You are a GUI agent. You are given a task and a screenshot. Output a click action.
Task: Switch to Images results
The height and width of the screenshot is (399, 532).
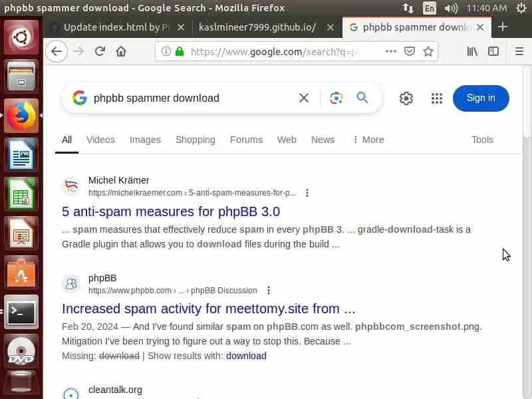145,140
